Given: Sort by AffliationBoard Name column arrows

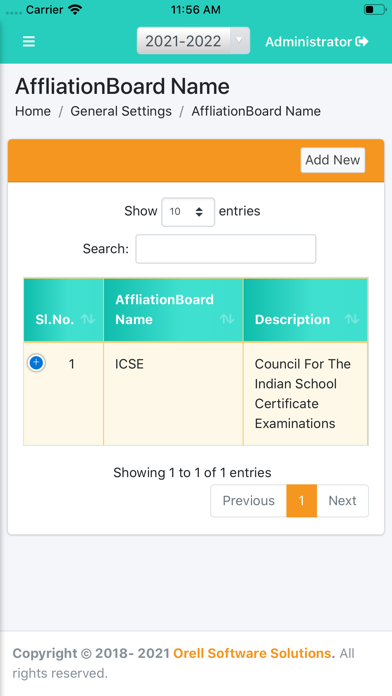Looking at the screenshot, I should point(227,319).
